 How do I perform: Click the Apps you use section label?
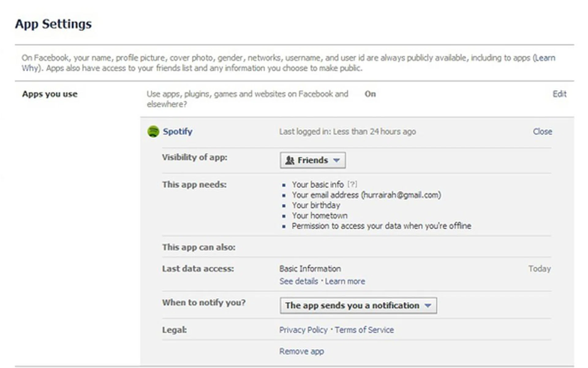(x=49, y=94)
